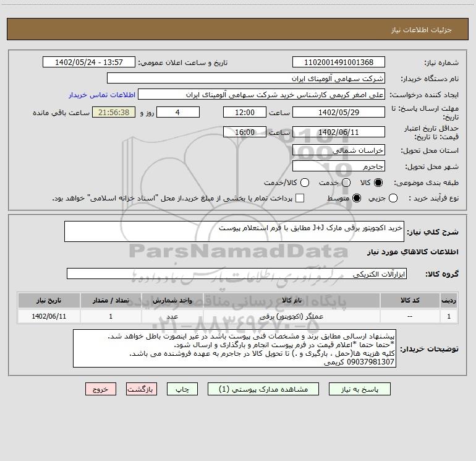The height and width of the screenshot is (461, 476).
Task: Select the کالا radio button
Action: tap(378, 183)
